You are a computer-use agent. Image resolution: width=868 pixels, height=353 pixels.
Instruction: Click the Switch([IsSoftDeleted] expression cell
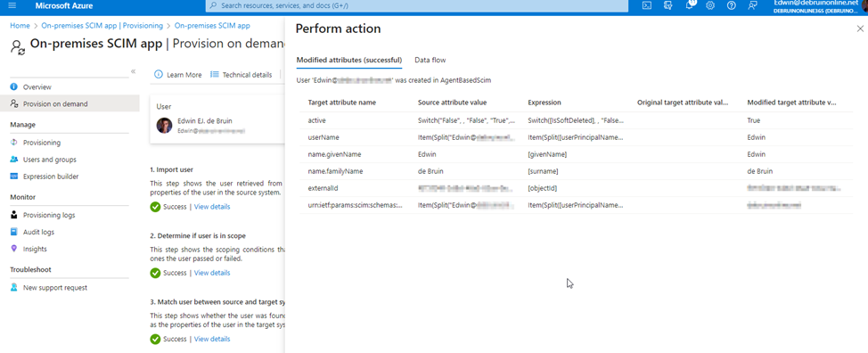pos(576,120)
